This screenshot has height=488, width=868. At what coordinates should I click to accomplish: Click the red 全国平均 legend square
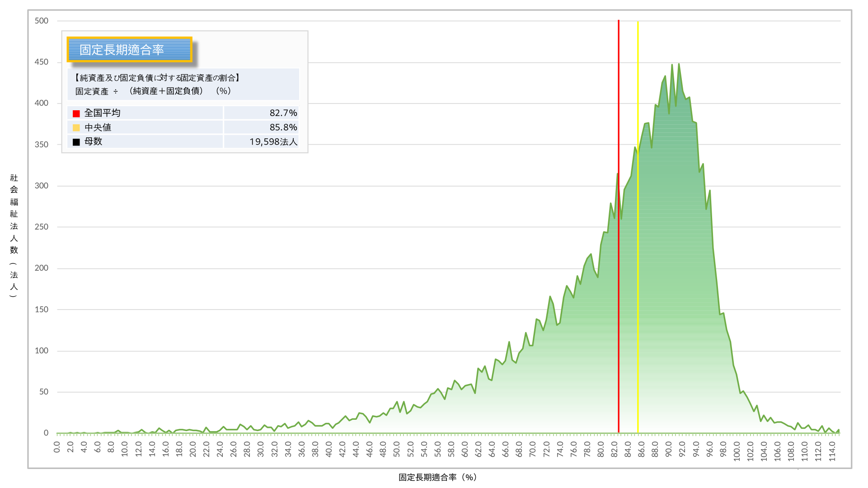pyautogui.click(x=76, y=113)
